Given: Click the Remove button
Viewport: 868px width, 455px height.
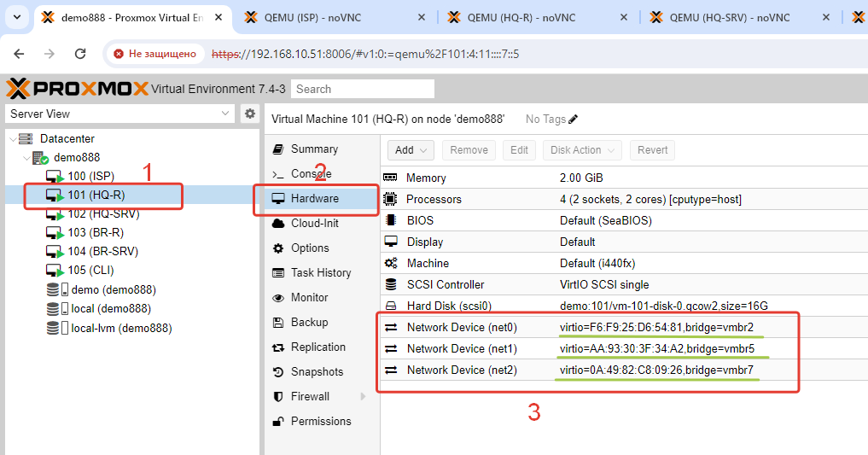Looking at the screenshot, I should pyautogui.click(x=469, y=150).
